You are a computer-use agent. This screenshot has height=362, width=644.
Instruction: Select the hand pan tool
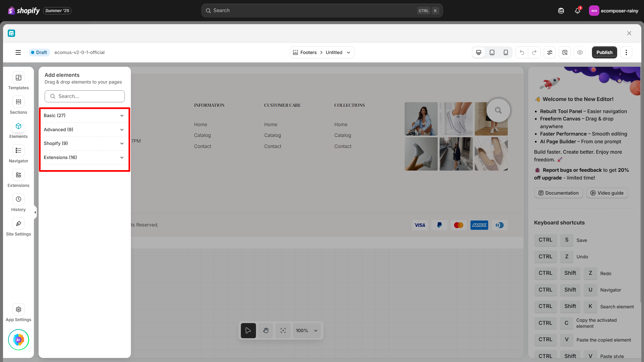coord(265,330)
